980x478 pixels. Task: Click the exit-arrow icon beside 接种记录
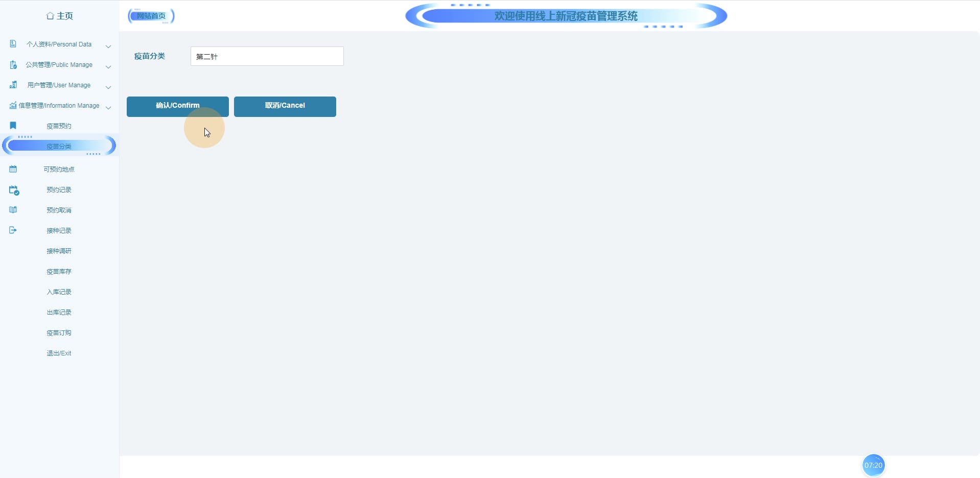(x=13, y=230)
